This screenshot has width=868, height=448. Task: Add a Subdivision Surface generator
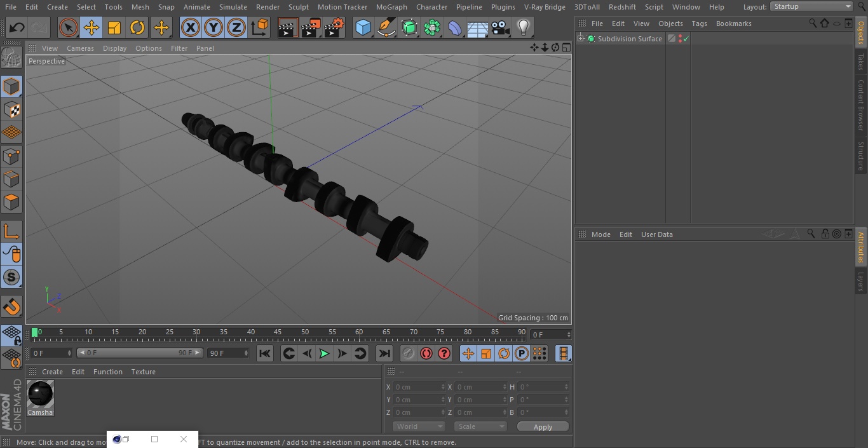[x=409, y=28]
